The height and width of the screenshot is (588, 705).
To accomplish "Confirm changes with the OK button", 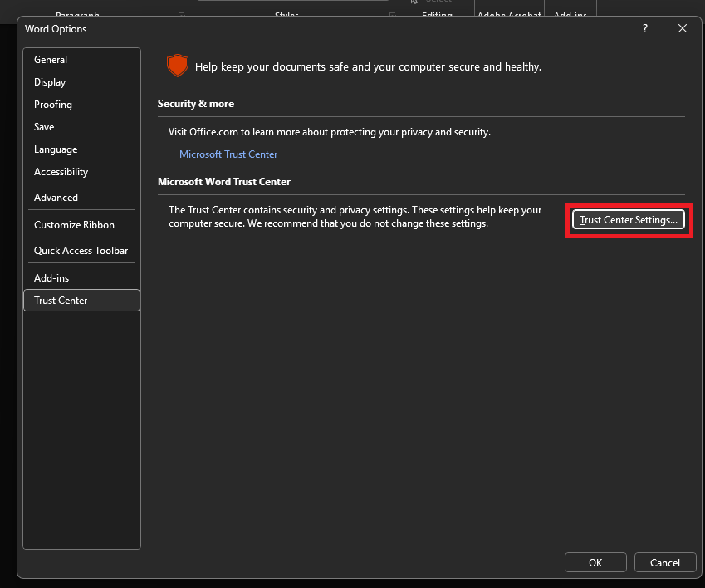I will (595, 562).
